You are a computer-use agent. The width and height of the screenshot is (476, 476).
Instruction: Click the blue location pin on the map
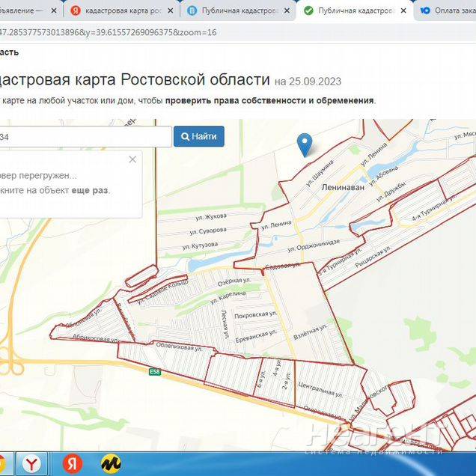pyautogui.click(x=304, y=144)
